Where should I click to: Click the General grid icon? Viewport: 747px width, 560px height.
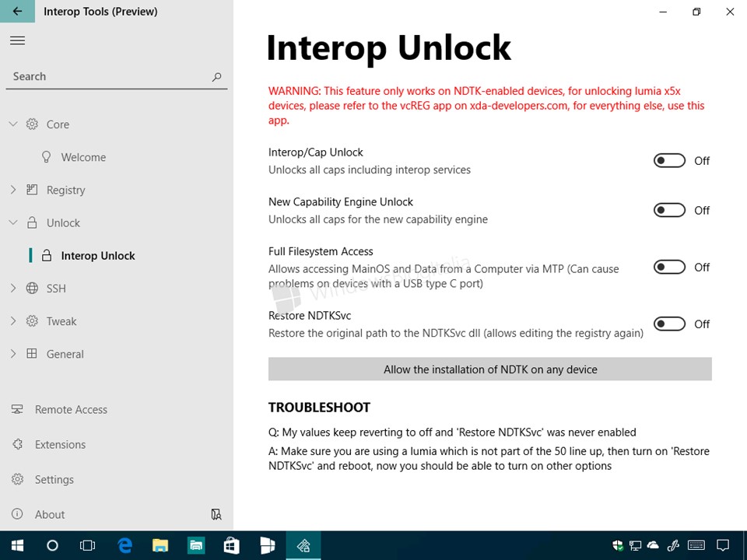tap(32, 353)
